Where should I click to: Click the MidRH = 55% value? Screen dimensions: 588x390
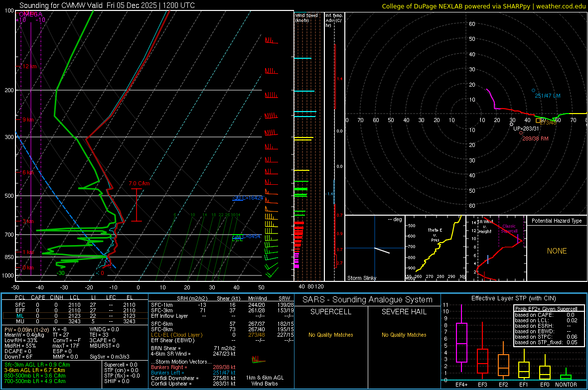click(x=20, y=346)
